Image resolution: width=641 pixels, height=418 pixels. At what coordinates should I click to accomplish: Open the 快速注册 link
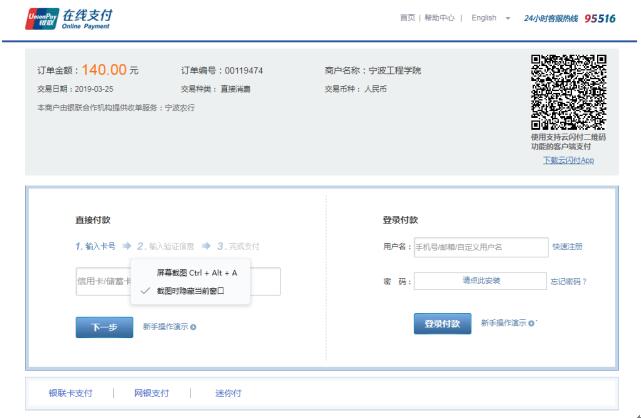coord(566,246)
